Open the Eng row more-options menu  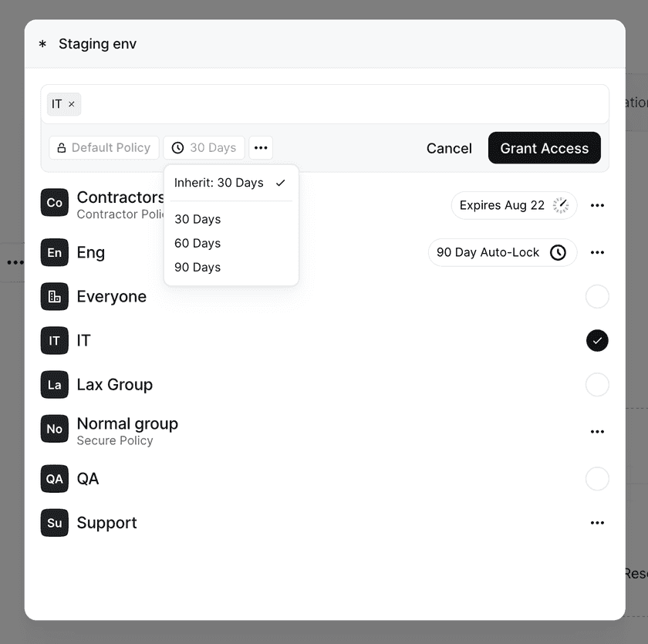[x=597, y=252]
